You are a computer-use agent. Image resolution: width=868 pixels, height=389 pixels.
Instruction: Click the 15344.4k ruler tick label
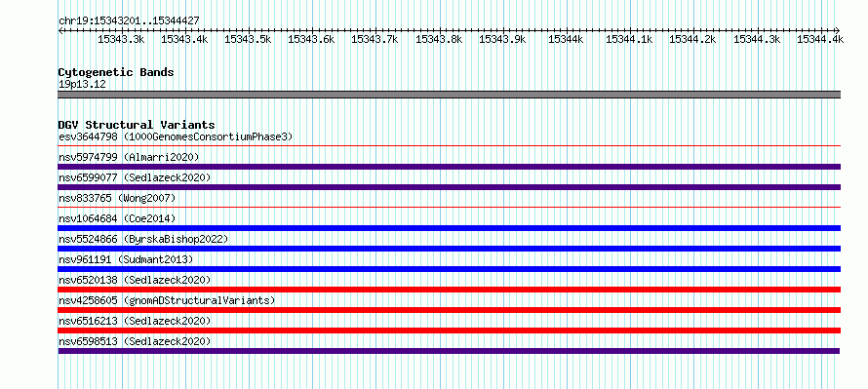click(820, 39)
